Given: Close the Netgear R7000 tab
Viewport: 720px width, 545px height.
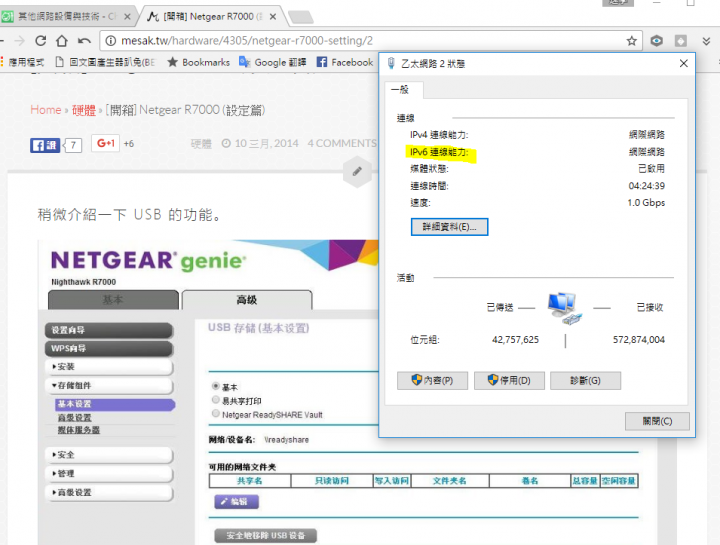Looking at the screenshot, I should tap(273, 17).
